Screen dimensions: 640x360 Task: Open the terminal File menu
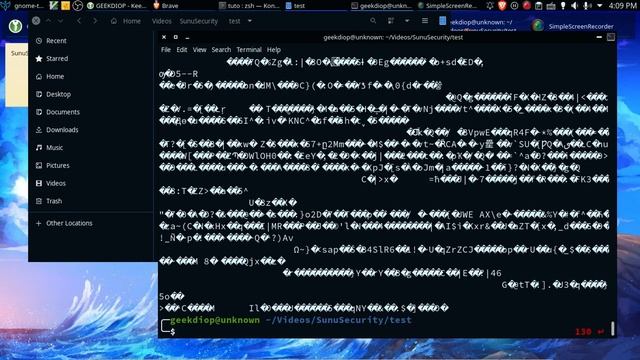[166, 50]
